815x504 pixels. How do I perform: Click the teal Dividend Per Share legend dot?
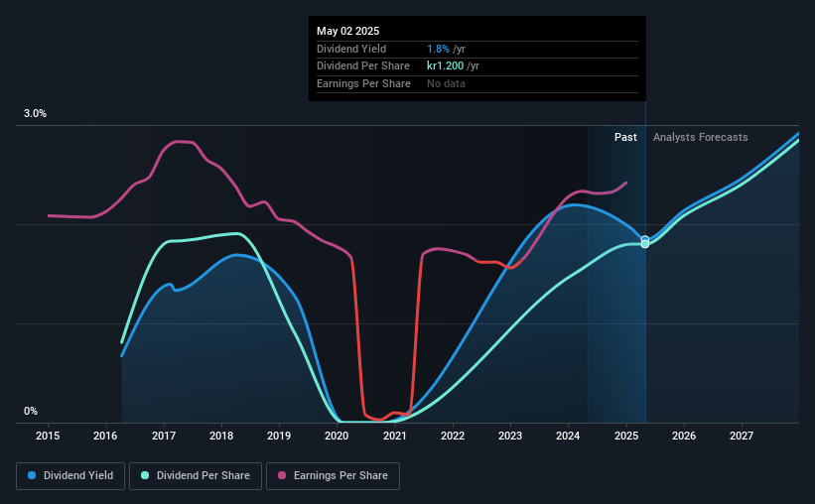coord(145,475)
